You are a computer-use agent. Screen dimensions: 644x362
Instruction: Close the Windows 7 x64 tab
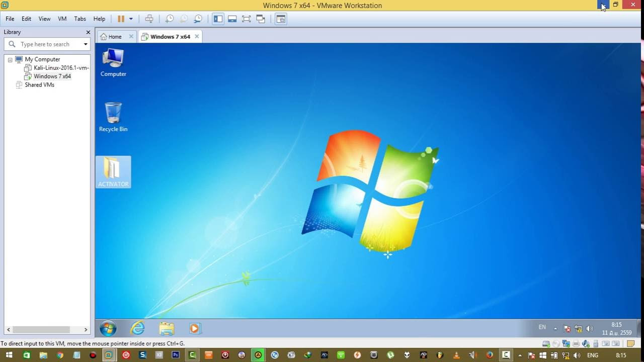tap(197, 36)
